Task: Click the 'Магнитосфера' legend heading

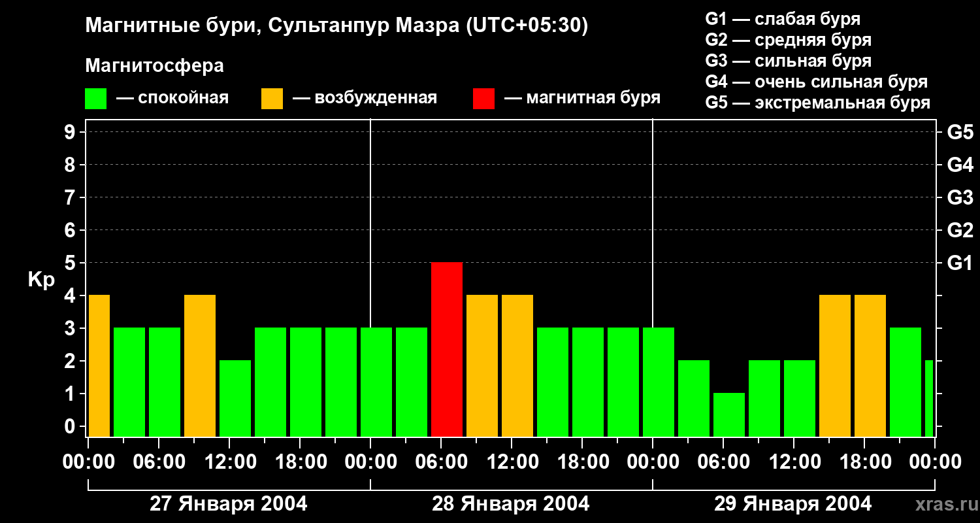Action: [154, 66]
